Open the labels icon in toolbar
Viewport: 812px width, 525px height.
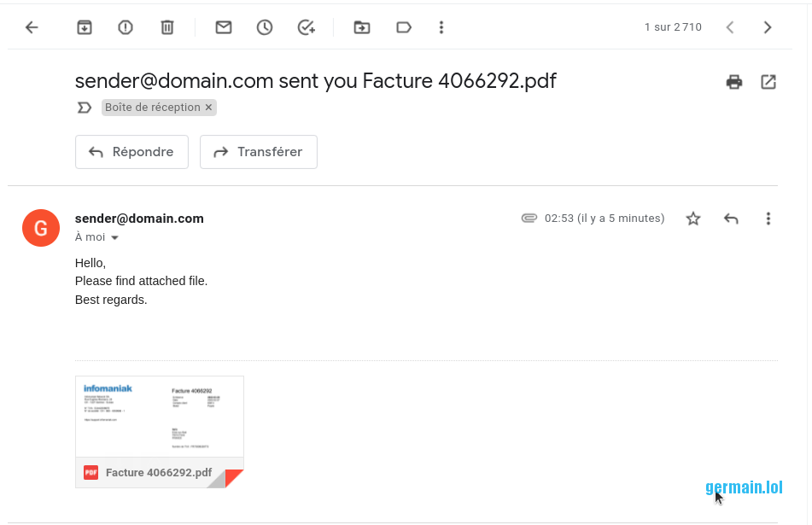point(404,27)
